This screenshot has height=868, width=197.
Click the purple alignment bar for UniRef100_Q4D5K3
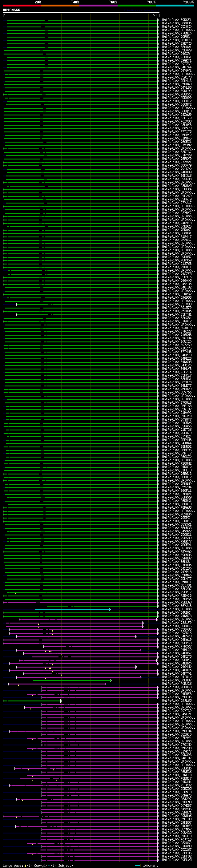[77, 636]
